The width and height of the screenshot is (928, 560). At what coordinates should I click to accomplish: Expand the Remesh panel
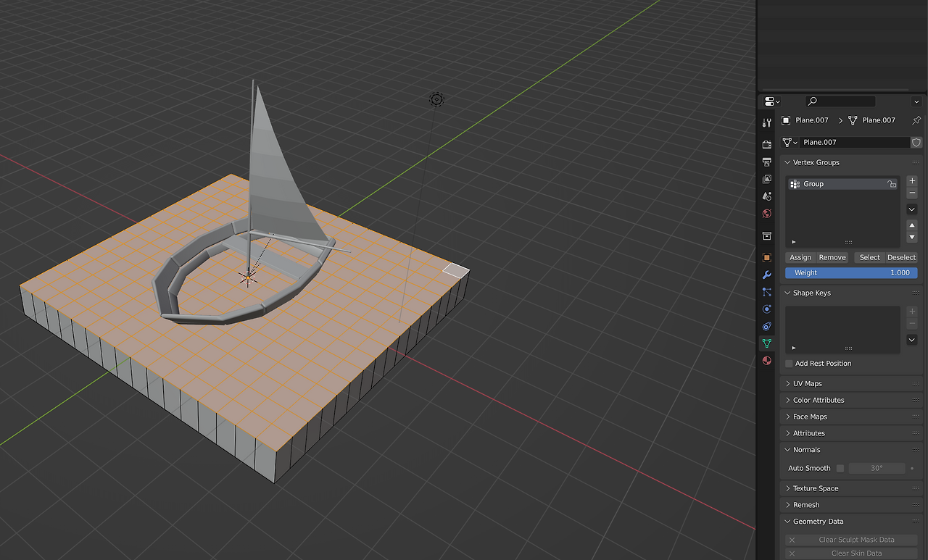[x=788, y=505]
